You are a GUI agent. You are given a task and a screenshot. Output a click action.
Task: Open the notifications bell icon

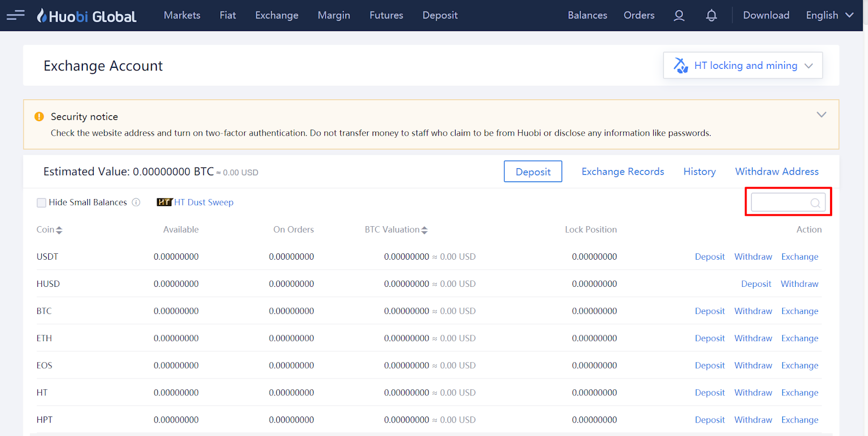click(711, 16)
